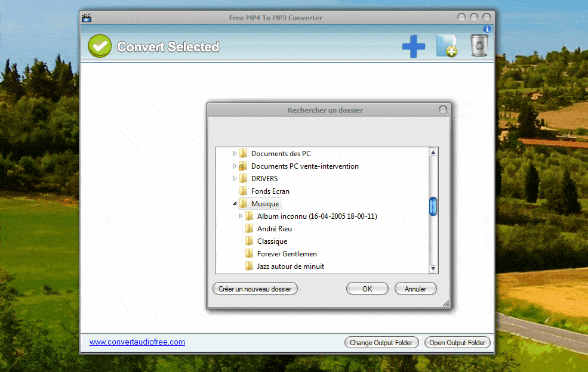
Task: Click the green Convert Selected checkmark icon
Action: pos(100,46)
